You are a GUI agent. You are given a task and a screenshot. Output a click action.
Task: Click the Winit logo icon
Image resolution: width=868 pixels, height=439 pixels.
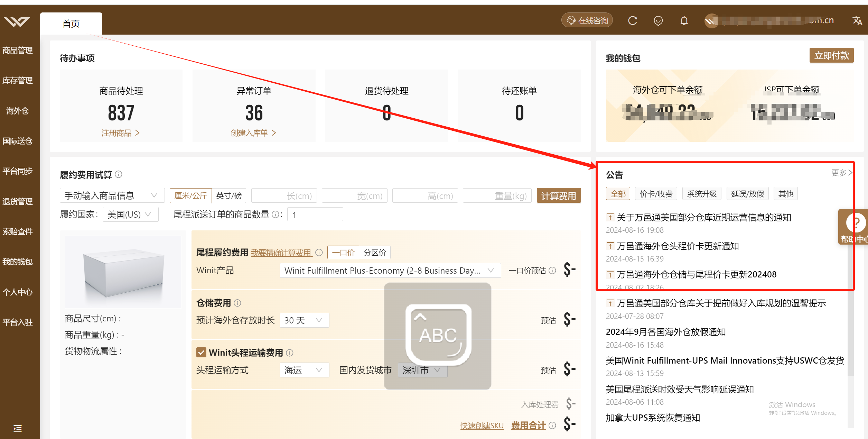coord(17,22)
